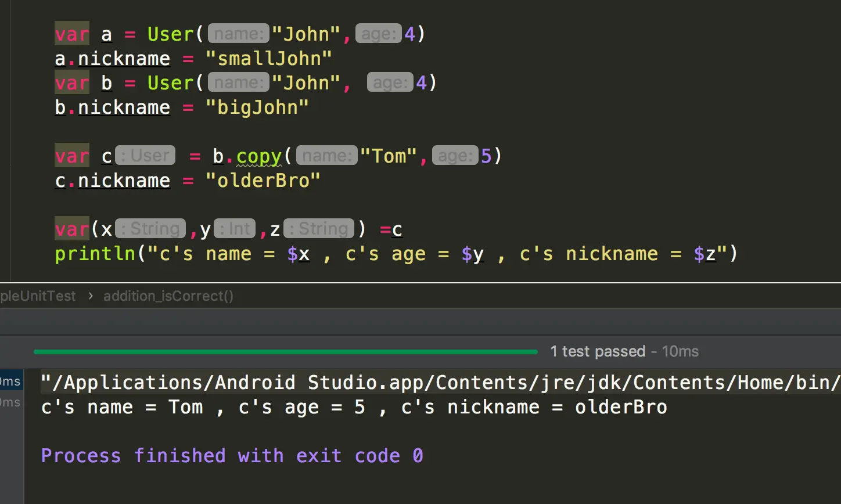
Task: Click the "olderBro" string in the editor code
Action: pos(263,181)
